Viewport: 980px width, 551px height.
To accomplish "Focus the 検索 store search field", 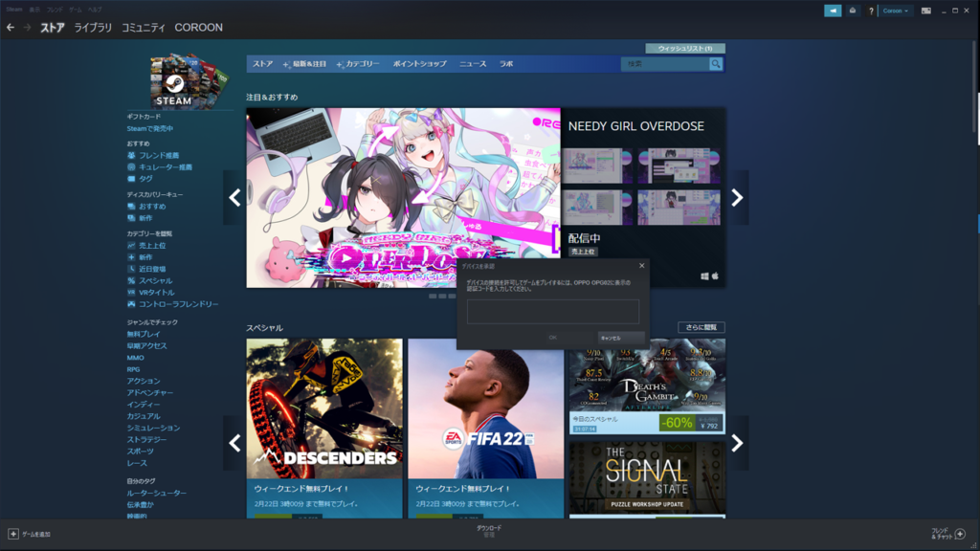I will (665, 64).
